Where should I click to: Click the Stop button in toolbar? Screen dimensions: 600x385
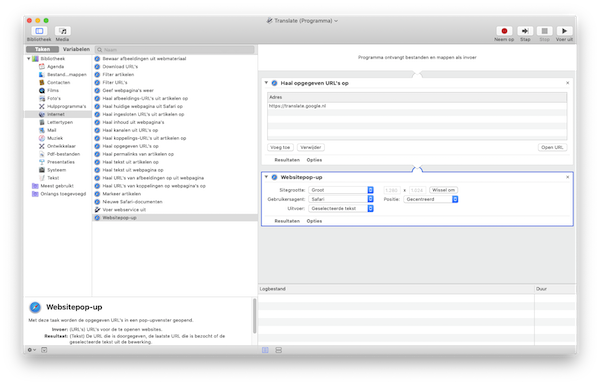(x=545, y=31)
